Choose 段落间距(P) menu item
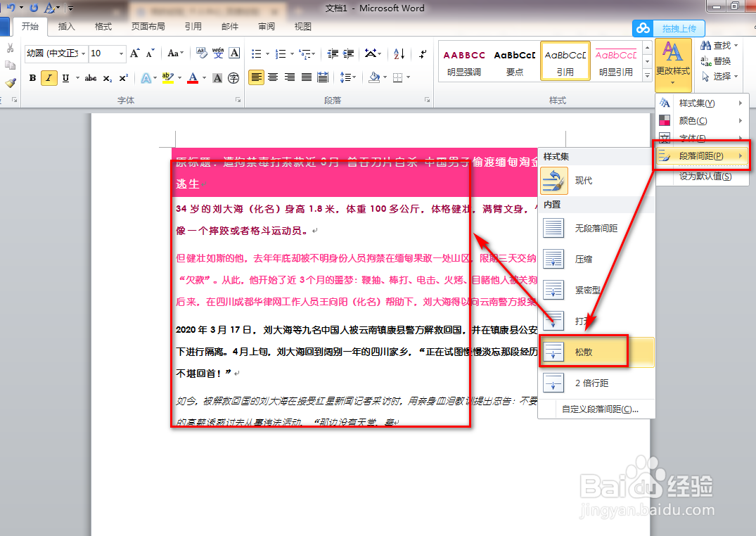This screenshot has height=536, width=756. pos(702,156)
